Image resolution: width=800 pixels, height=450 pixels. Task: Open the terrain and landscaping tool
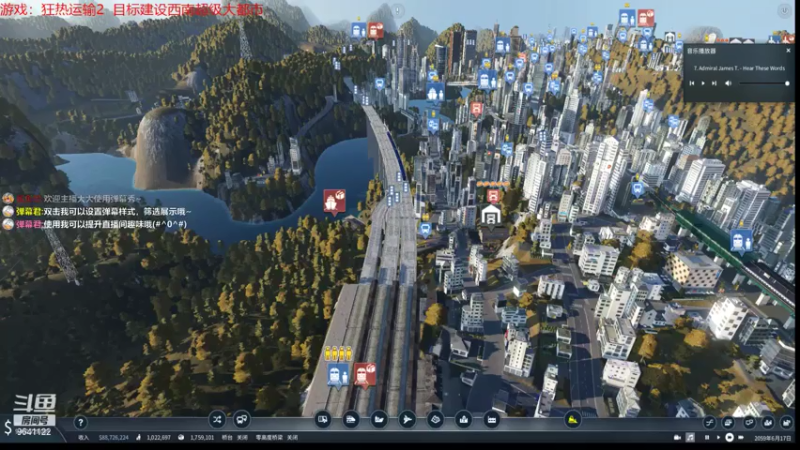(435, 420)
